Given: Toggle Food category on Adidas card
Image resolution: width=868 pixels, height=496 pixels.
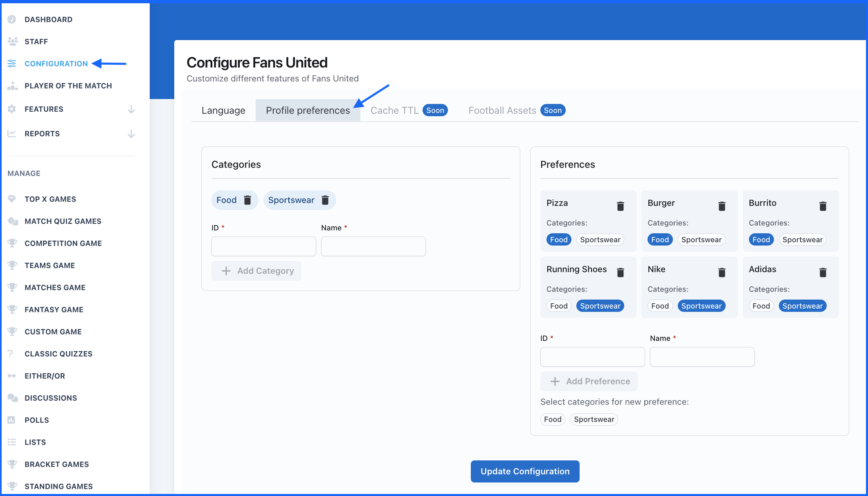Looking at the screenshot, I should [x=761, y=306].
